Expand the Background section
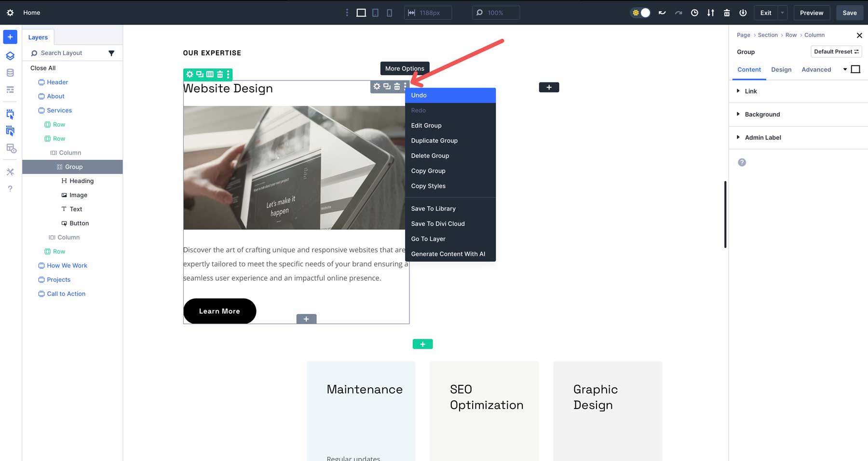The image size is (868, 461). coord(762,114)
